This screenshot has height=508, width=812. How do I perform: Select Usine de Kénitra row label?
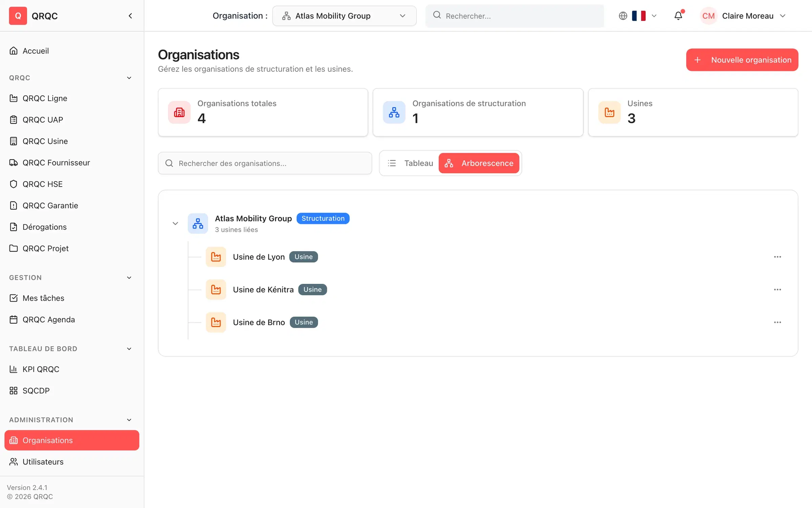pos(263,290)
